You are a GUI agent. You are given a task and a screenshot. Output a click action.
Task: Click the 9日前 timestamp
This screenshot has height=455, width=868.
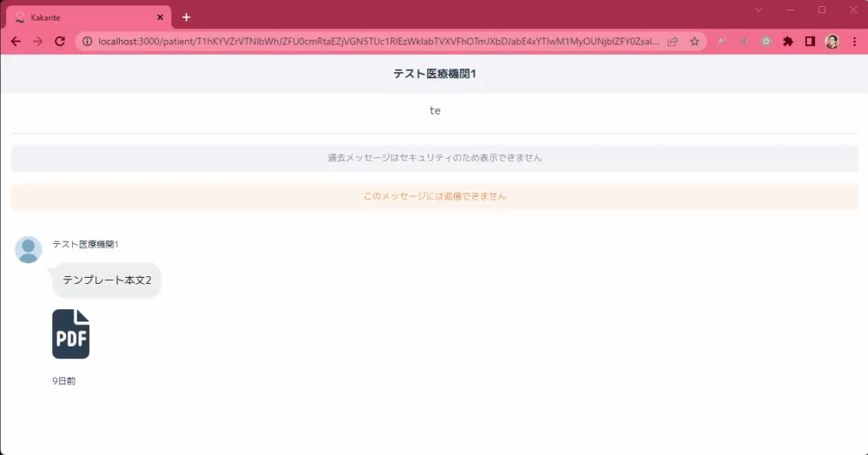click(x=63, y=381)
